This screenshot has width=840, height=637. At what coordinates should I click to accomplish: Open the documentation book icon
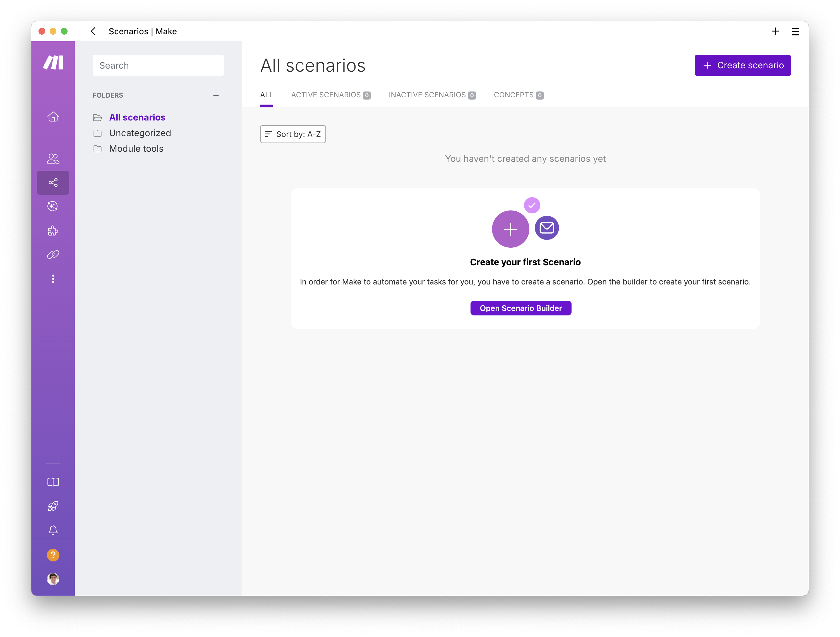point(53,482)
